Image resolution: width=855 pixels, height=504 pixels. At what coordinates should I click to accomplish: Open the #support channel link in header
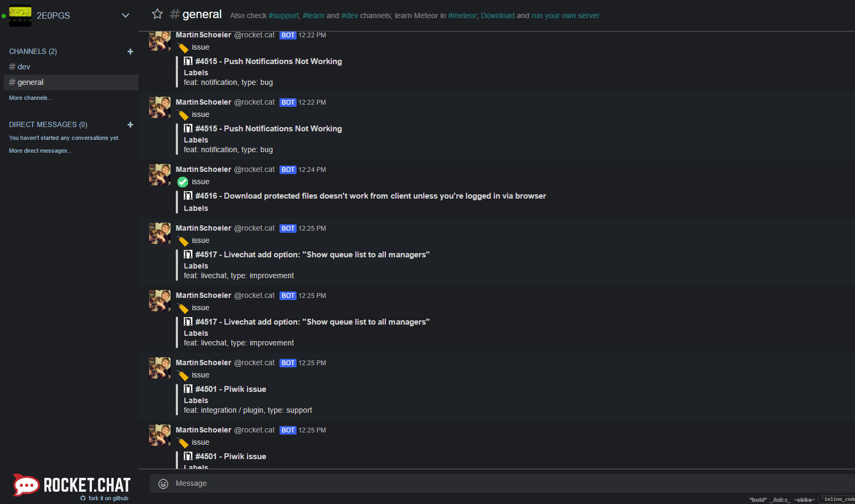click(284, 15)
